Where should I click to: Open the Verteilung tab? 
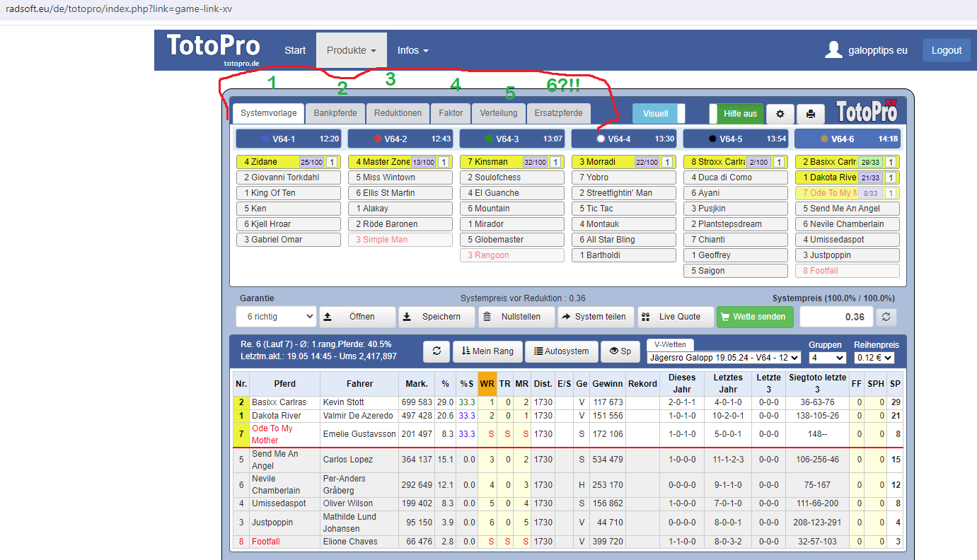(499, 113)
